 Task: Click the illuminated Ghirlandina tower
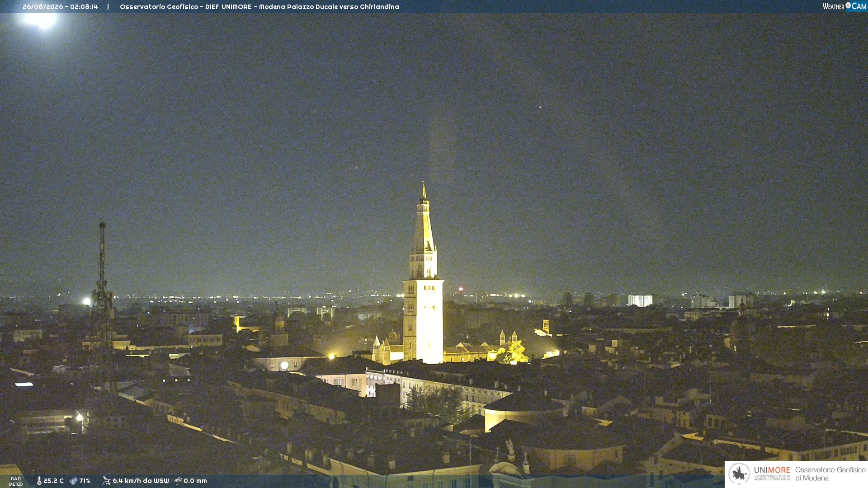click(423, 273)
